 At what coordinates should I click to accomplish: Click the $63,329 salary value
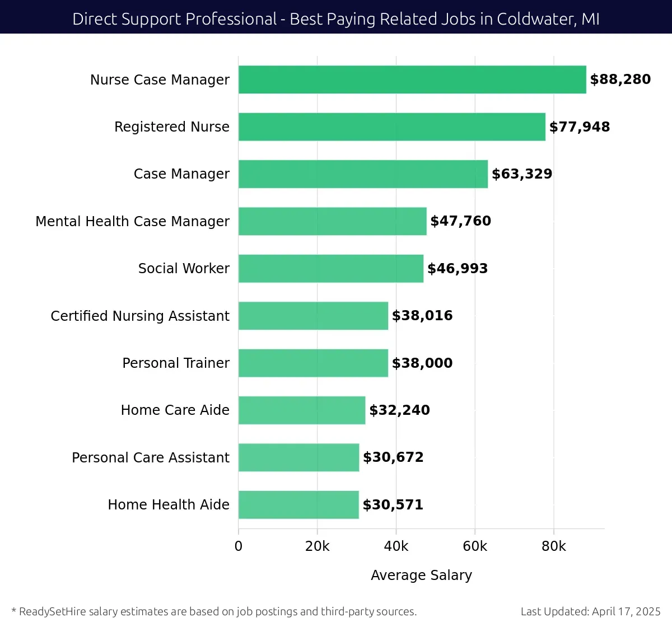coord(522,174)
